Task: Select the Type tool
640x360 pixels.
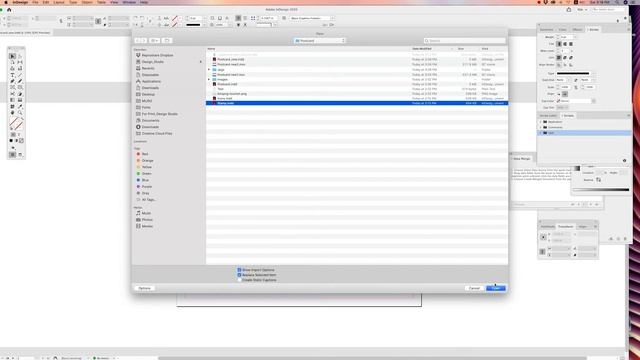Action: pos(12,75)
